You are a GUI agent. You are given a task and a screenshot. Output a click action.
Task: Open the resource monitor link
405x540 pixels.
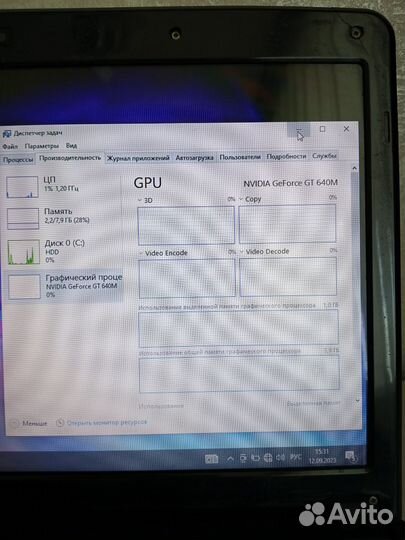coord(107,422)
